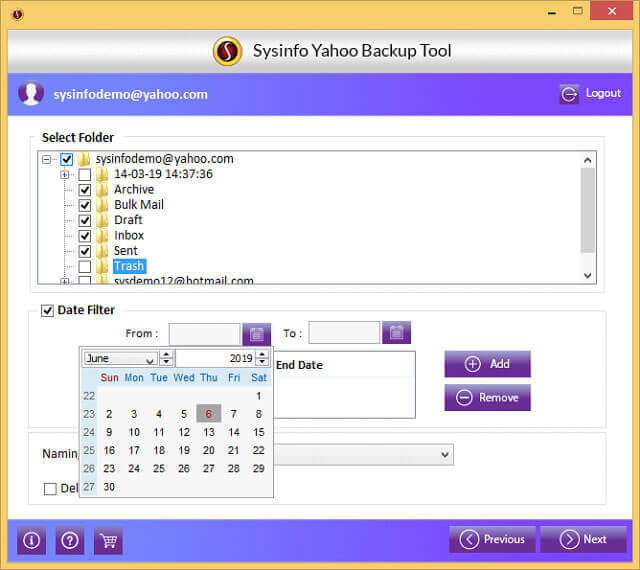The image size is (640, 570).
Task: Check the Trash folder checkbox
Action: [84, 266]
